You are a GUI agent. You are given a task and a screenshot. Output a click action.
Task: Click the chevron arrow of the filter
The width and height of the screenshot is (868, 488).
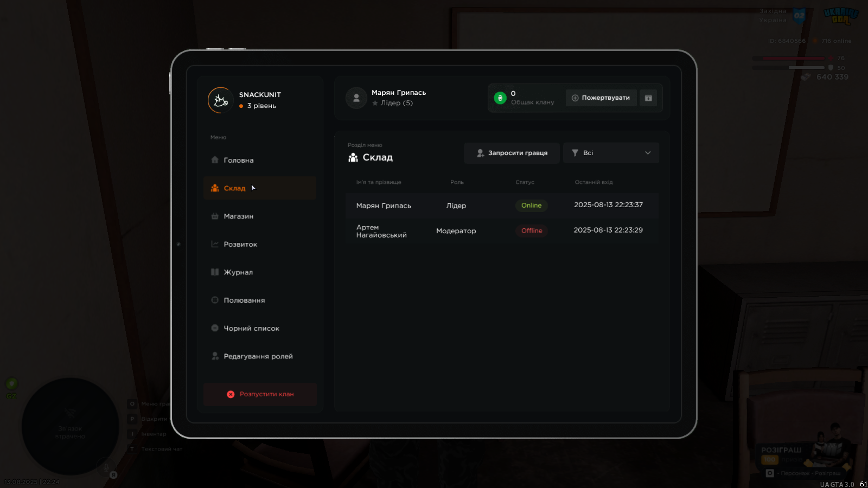click(648, 153)
